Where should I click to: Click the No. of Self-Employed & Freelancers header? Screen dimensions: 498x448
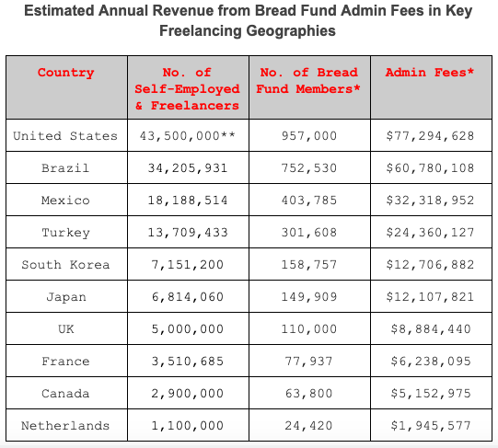pos(188,87)
